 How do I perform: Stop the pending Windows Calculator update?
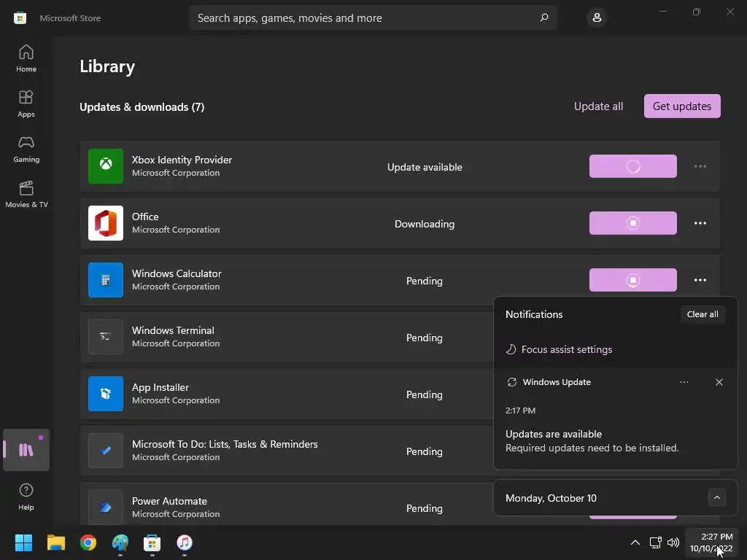632,280
